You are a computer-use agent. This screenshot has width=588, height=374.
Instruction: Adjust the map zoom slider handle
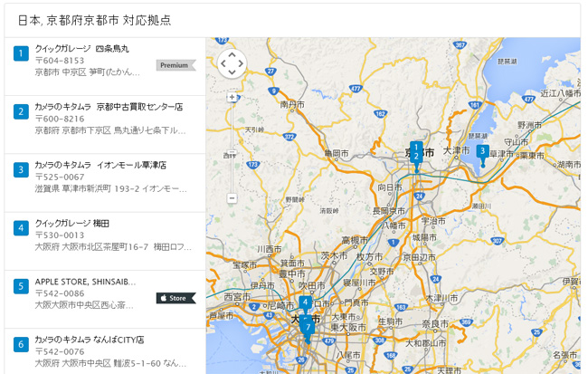[x=232, y=153]
